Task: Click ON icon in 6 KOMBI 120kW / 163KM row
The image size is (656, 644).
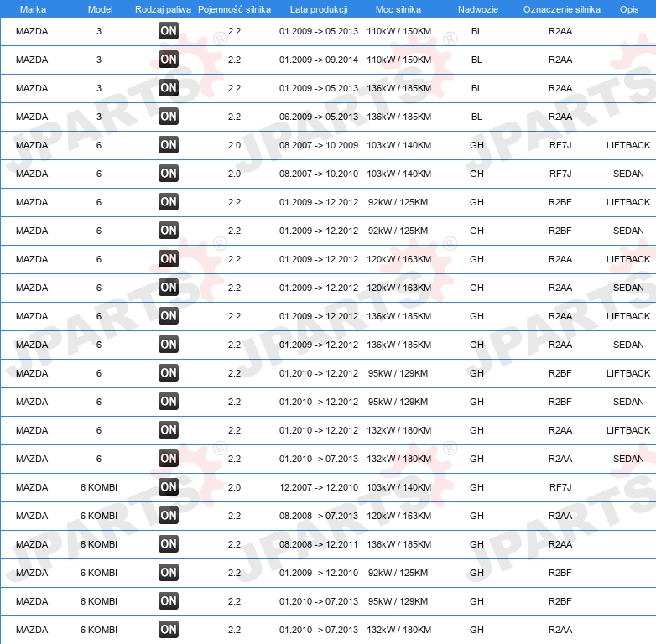Action: [169, 516]
